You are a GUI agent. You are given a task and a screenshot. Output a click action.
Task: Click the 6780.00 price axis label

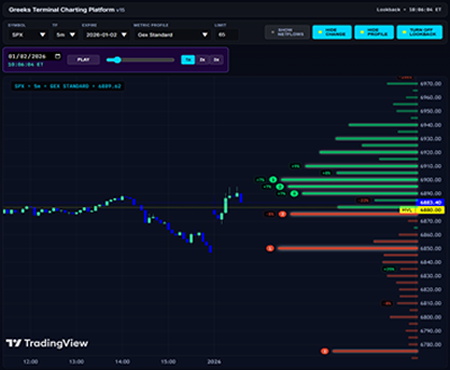point(431,344)
